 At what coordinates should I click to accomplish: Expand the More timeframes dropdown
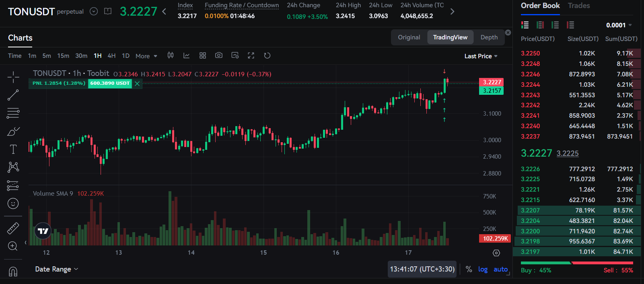(x=146, y=56)
